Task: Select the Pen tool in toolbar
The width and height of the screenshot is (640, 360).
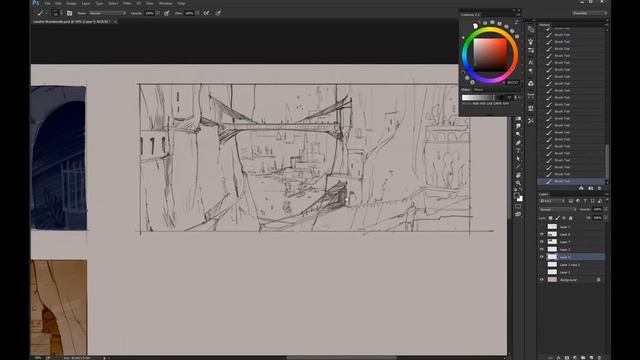Action: click(518, 142)
